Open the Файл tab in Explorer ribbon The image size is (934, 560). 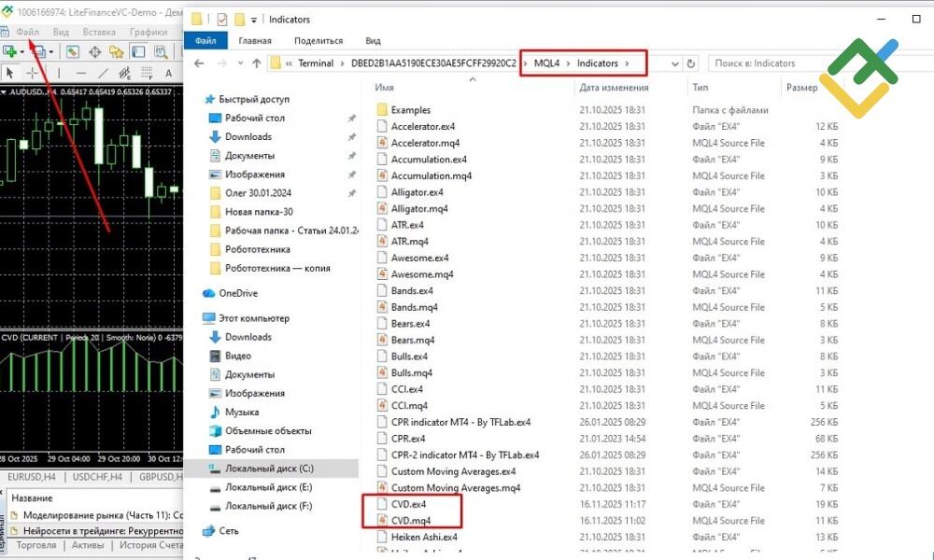click(x=205, y=40)
